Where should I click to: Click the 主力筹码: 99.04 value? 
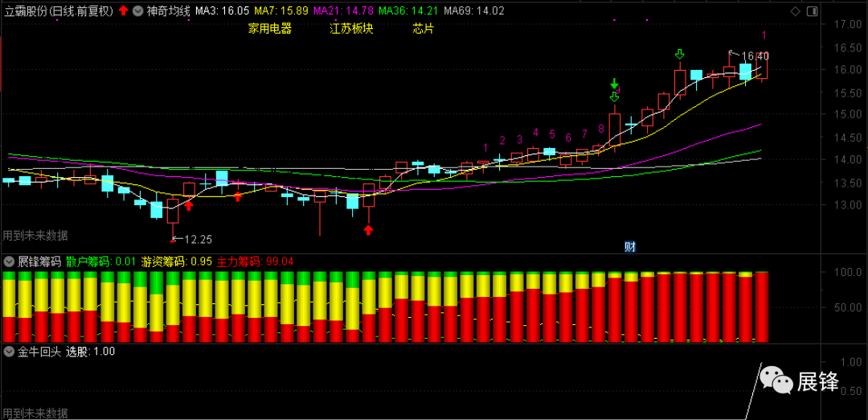[x=256, y=261]
